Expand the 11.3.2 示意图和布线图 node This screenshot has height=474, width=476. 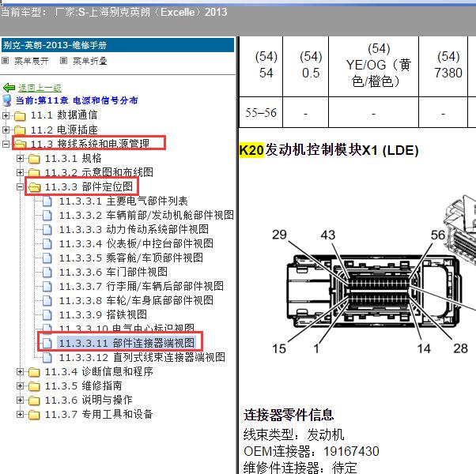click(x=20, y=172)
